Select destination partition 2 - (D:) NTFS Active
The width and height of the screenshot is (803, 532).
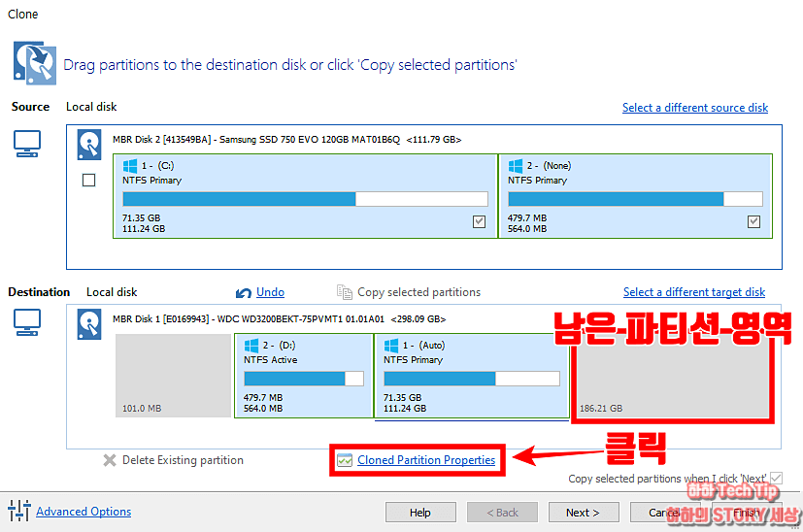(x=304, y=376)
